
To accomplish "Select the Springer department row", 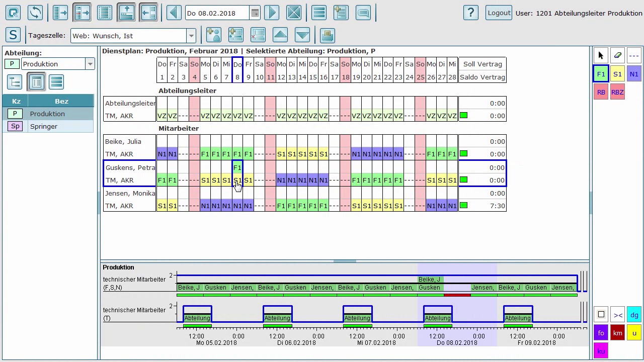I will (48, 126).
